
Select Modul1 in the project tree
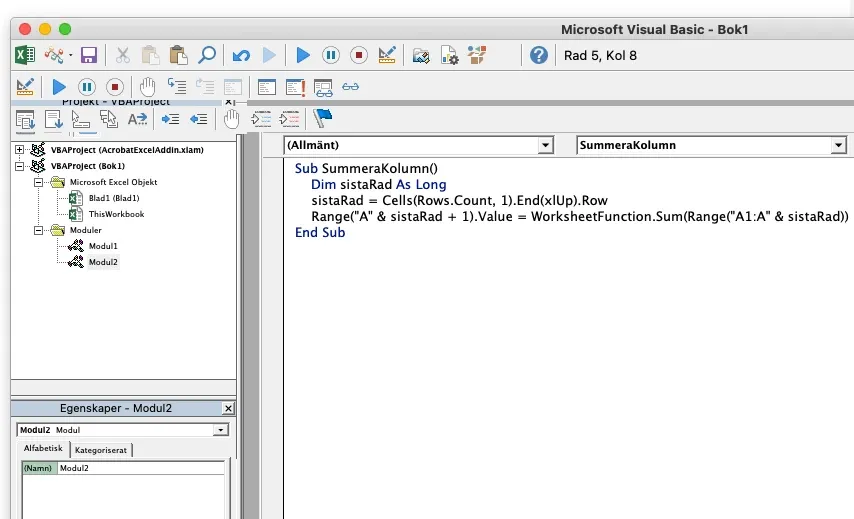pyautogui.click(x=102, y=246)
